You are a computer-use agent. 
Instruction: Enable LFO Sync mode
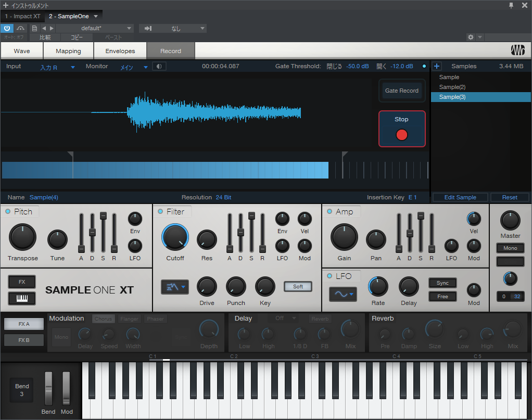[442, 283]
